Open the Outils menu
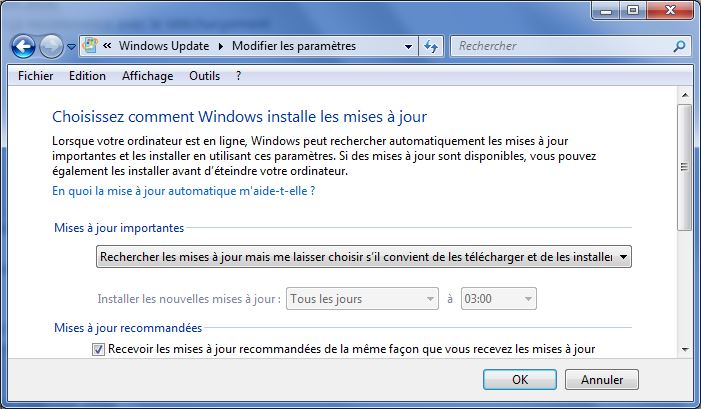Viewport: 701px width, 409px height. coord(204,76)
